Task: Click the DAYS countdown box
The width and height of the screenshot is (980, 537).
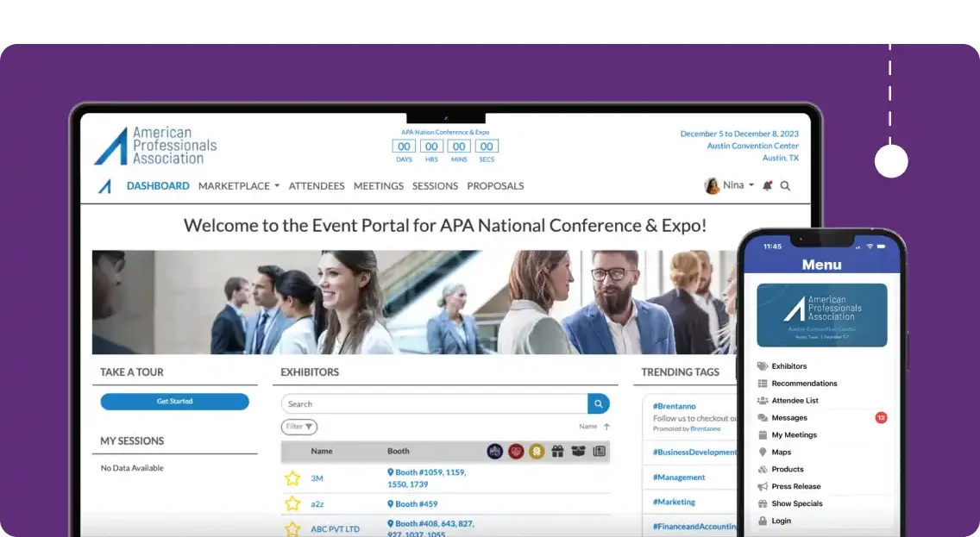Action: (404, 147)
